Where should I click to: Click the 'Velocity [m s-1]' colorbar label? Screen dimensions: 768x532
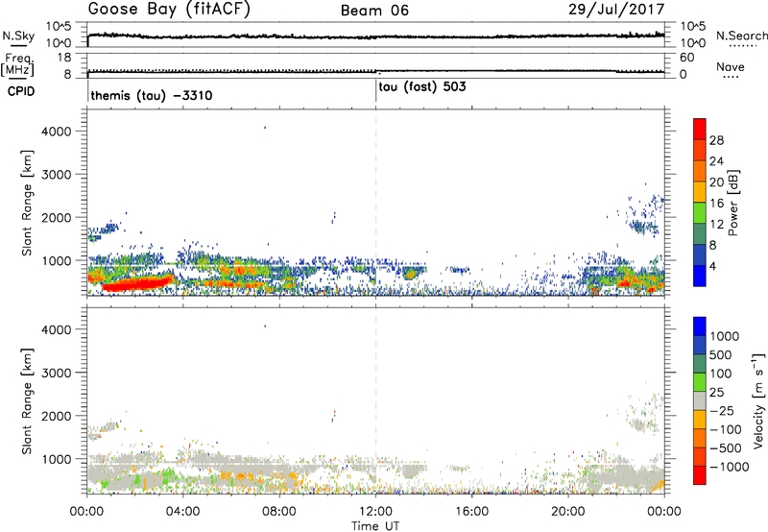pyautogui.click(x=758, y=400)
